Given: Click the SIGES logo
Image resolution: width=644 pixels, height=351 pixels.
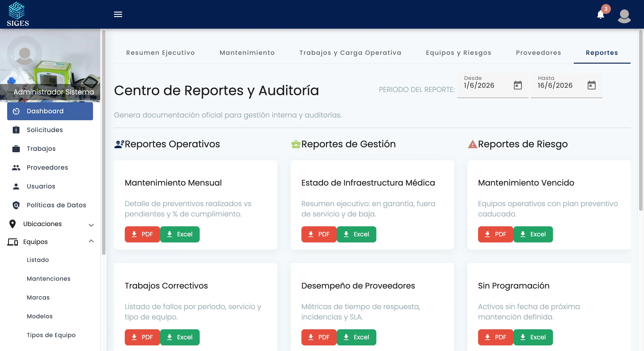Looking at the screenshot, I should pos(17,14).
